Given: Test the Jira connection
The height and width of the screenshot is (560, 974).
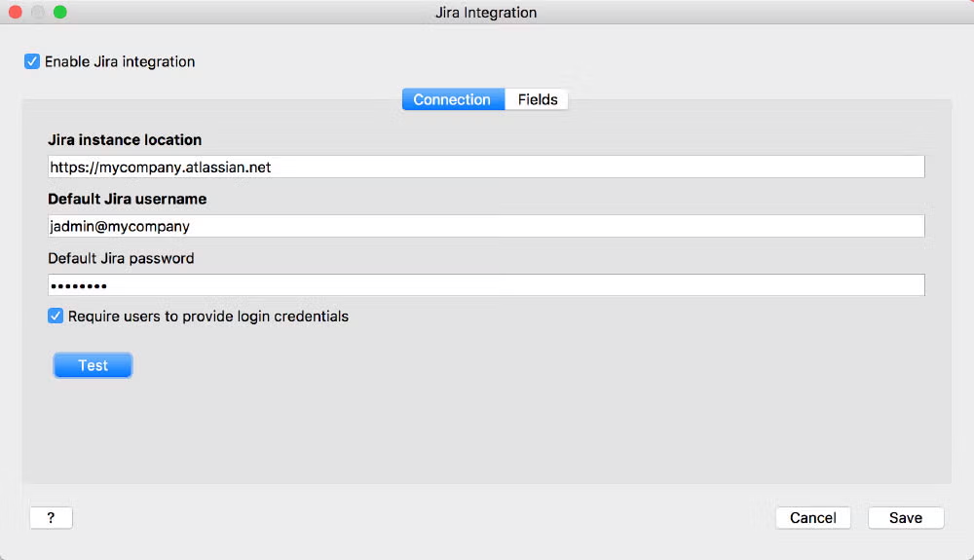Looking at the screenshot, I should click(x=93, y=365).
